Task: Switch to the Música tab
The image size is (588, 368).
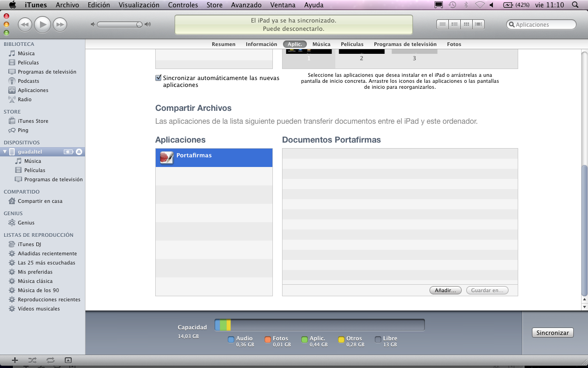Action: 322,44
